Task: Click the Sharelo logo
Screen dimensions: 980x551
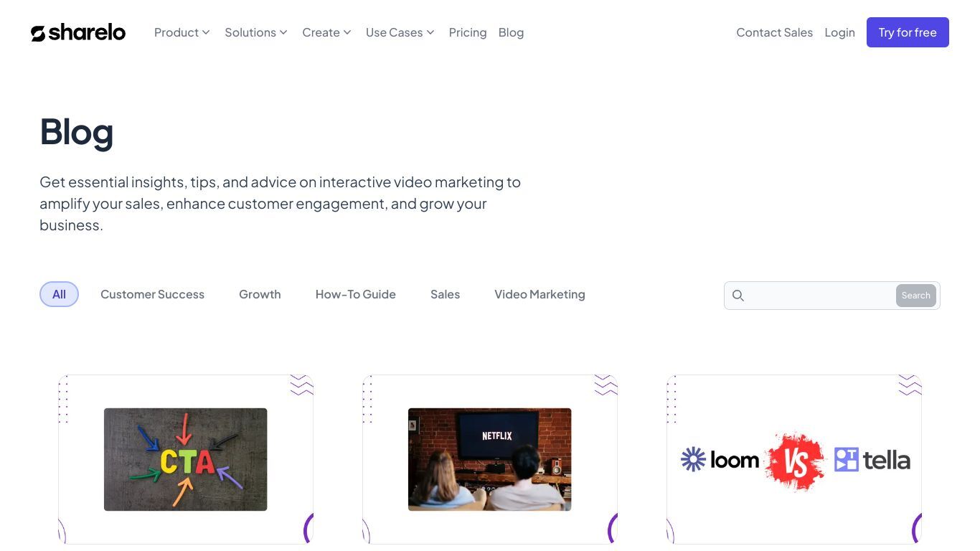Action: (78, 32)
